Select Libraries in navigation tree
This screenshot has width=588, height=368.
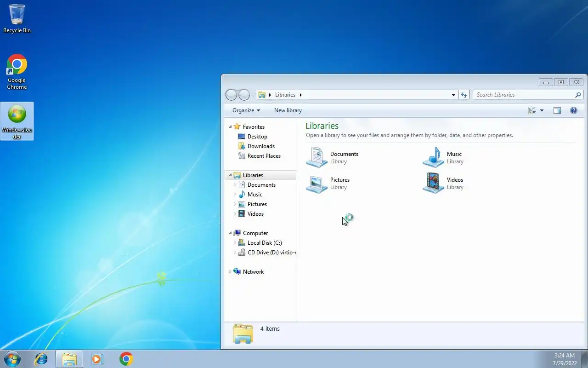(x=253, y=175)
